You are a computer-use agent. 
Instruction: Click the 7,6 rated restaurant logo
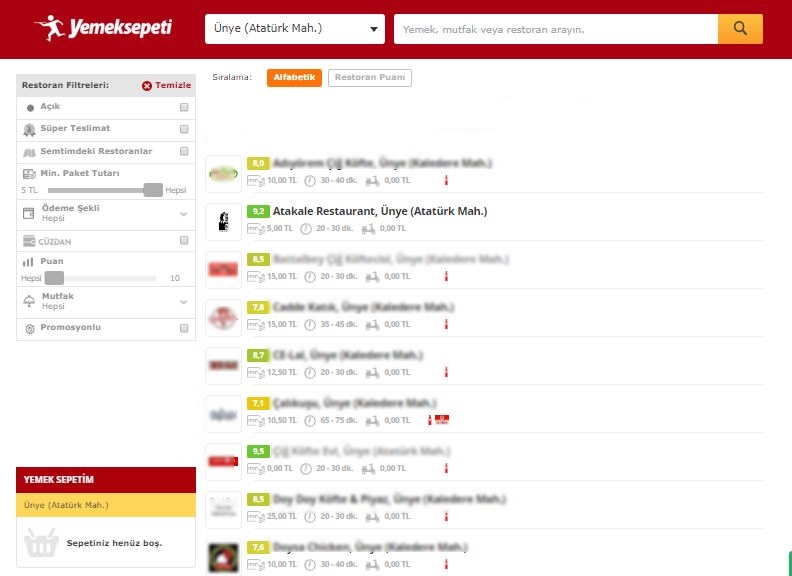click(x=223, y=558)
